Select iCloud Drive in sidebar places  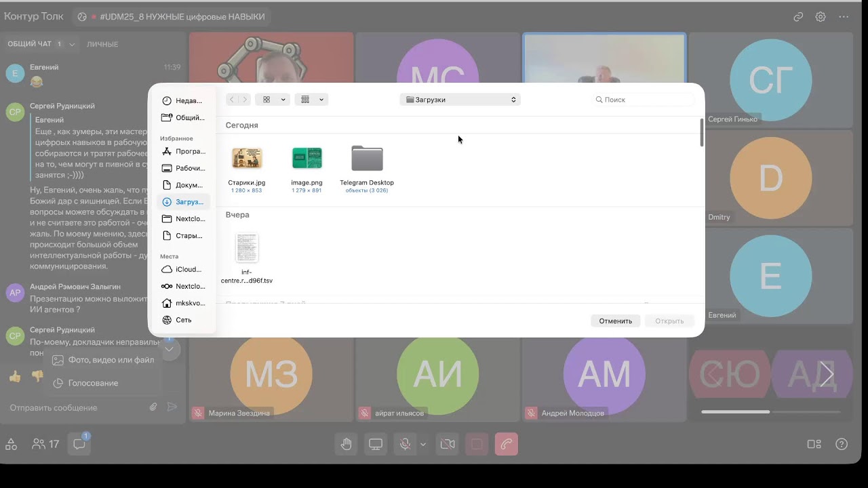point(183,270)
